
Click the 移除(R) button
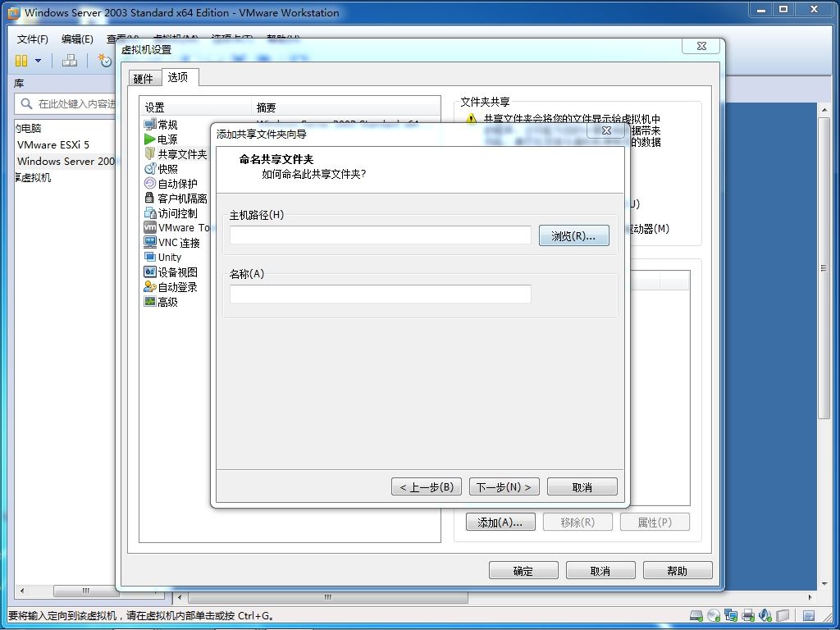[577, 523]
